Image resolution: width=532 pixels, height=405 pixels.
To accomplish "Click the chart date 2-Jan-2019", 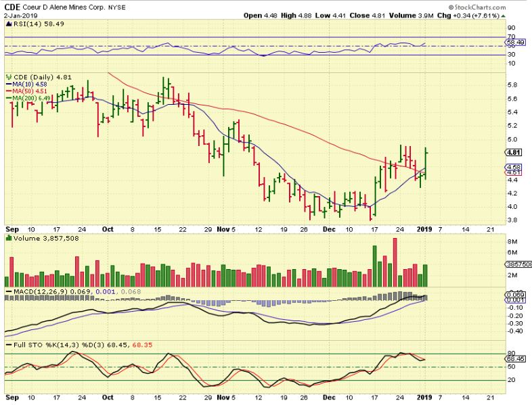I will click(21, 16).
